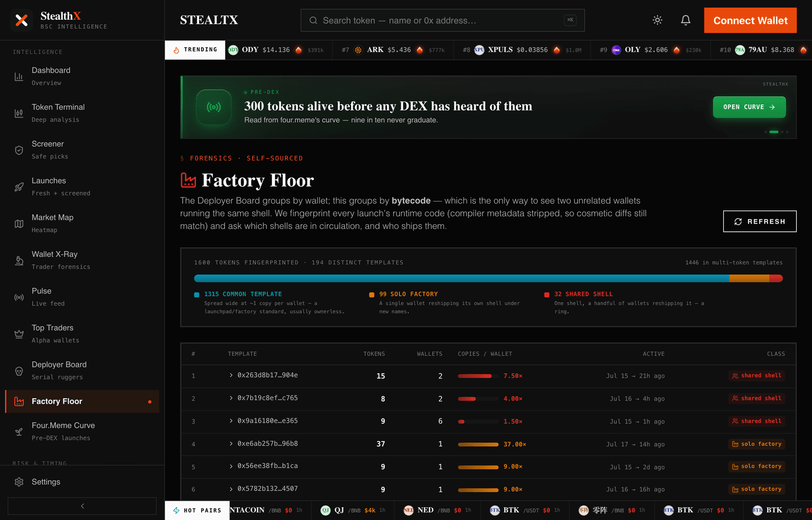The width and height of the screenshot is (812, 520).
Task: Open the Dashboard bar-chart icon
Action: pyautogui.click(x=19, y=77)
